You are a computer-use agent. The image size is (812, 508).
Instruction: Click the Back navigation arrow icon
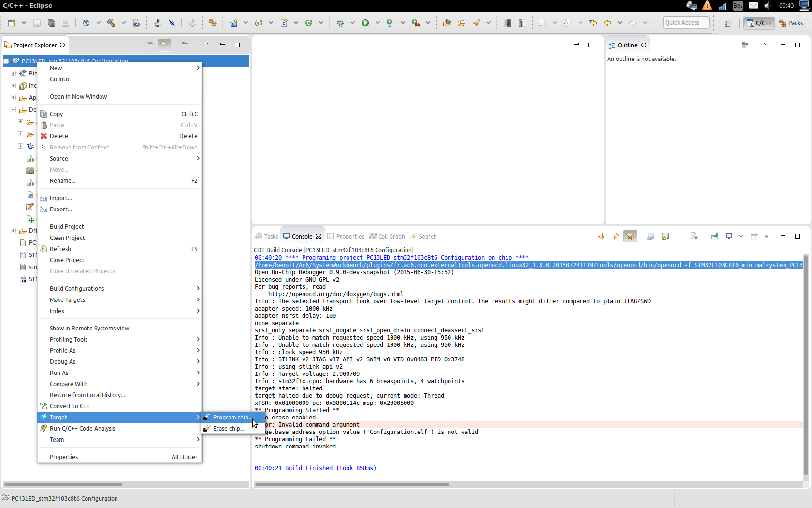tap(608, 23)
